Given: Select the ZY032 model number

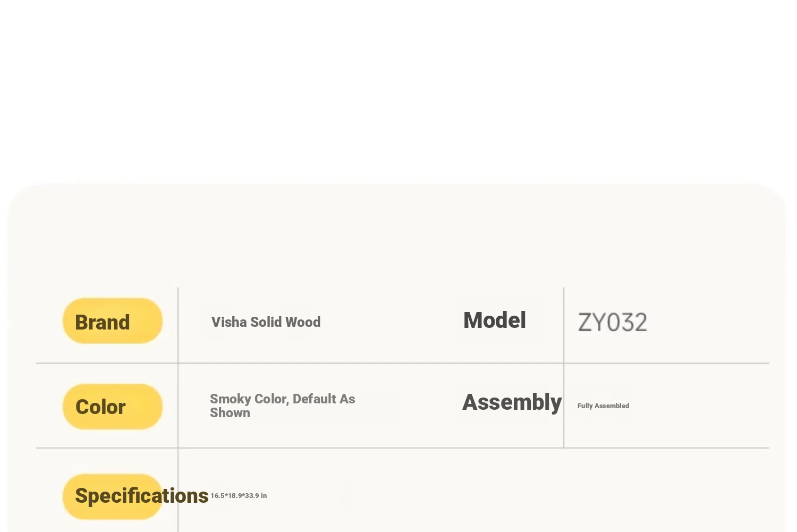Looking at the screenshot, I should pos(613,323).
